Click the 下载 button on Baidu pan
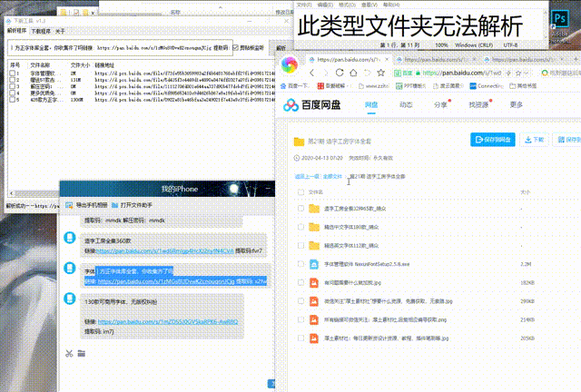The height and width of the screenshot is (392, 581). point(534,140)
